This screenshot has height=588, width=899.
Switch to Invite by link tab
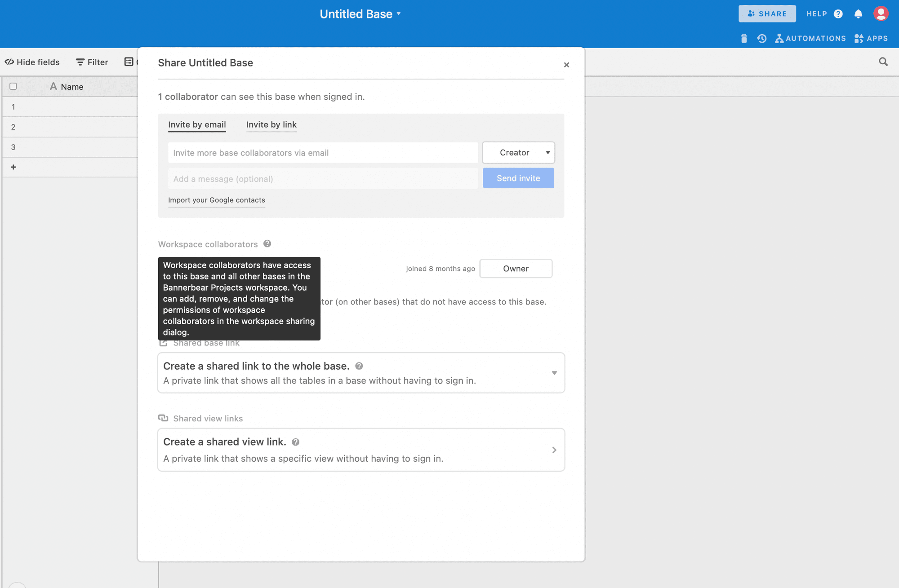271,125
